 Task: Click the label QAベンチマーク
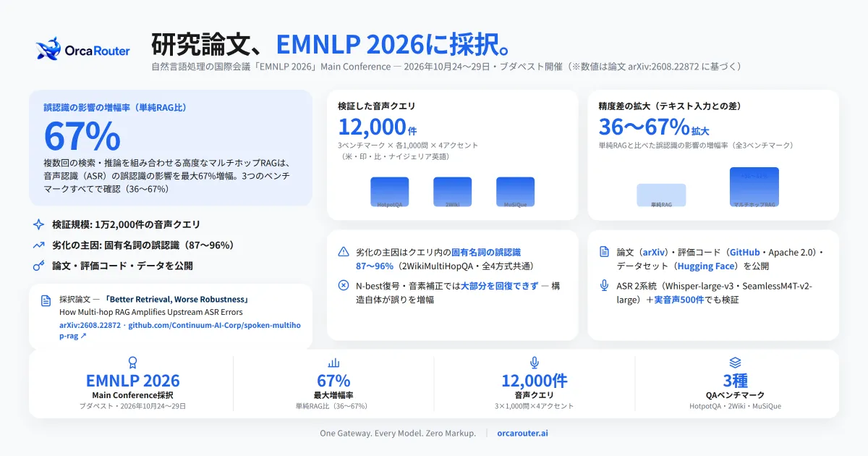pyautogui.click(x=735, y=395)
